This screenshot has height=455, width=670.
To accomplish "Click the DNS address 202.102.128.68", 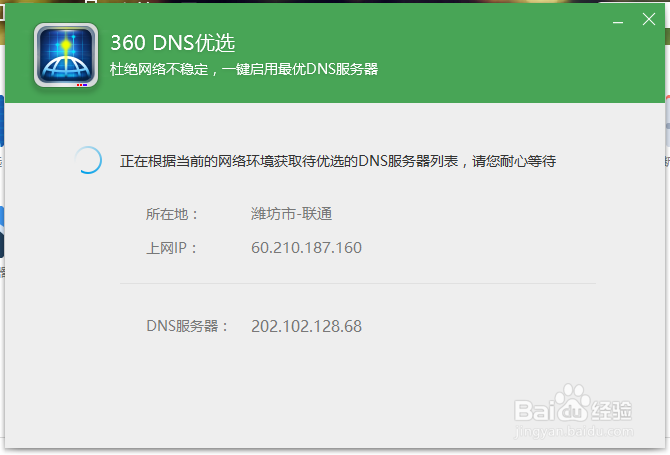I will [306, 326].
